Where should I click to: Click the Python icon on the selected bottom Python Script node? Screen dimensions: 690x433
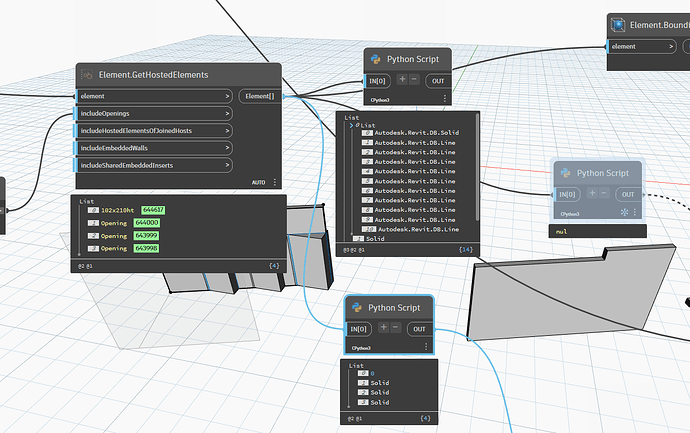[357, 308]
